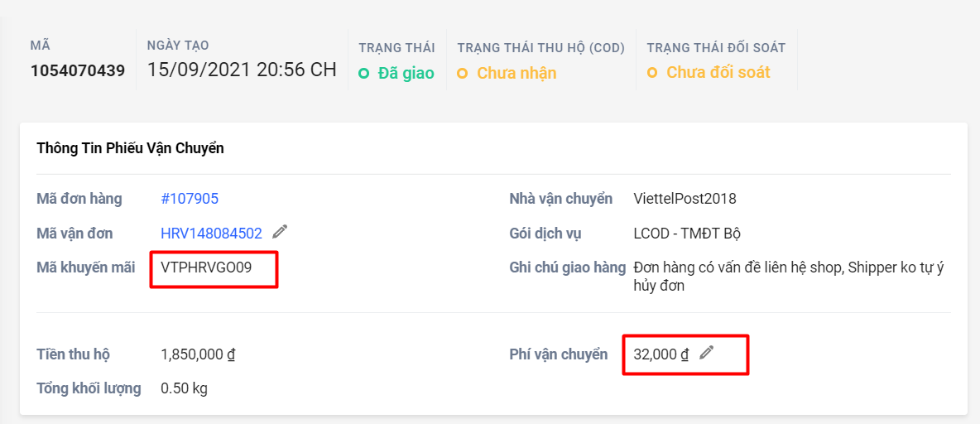The height and width of the screenshot is (424, 980).
Task: Click pencil icon beside shipping fee 32,000
Action: click(706, 353)
